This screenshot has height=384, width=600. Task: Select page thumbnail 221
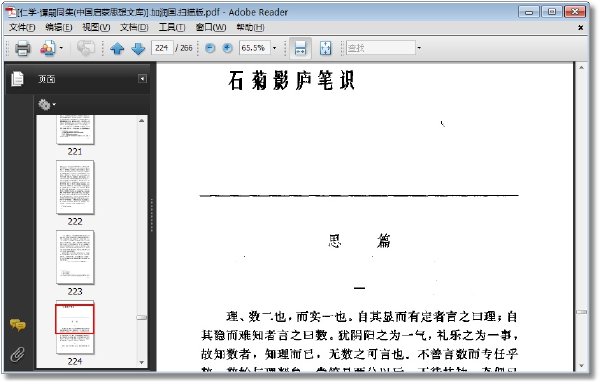(75, 130)
